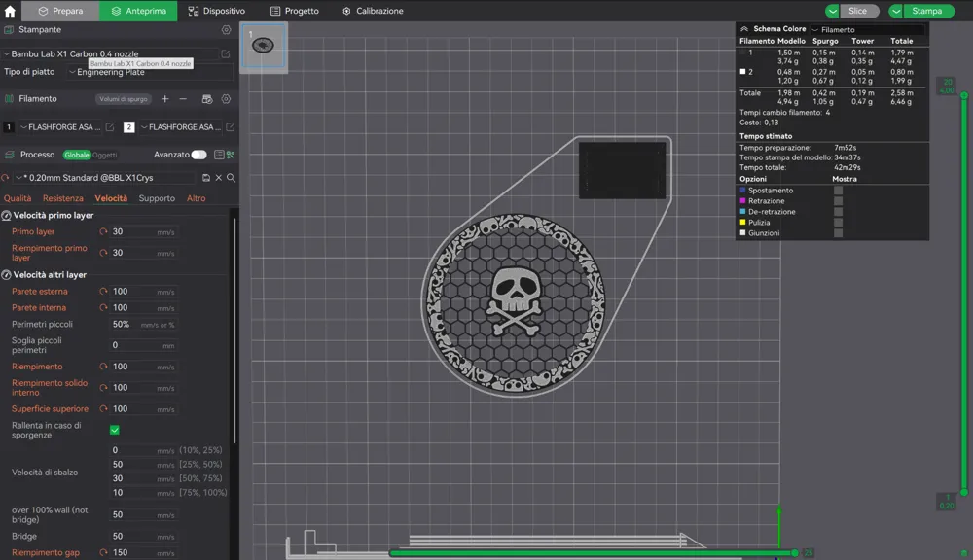Screen dimensions: 973x560
Task: Select plate 1 thumbnail
Action: tap(263, 46)
